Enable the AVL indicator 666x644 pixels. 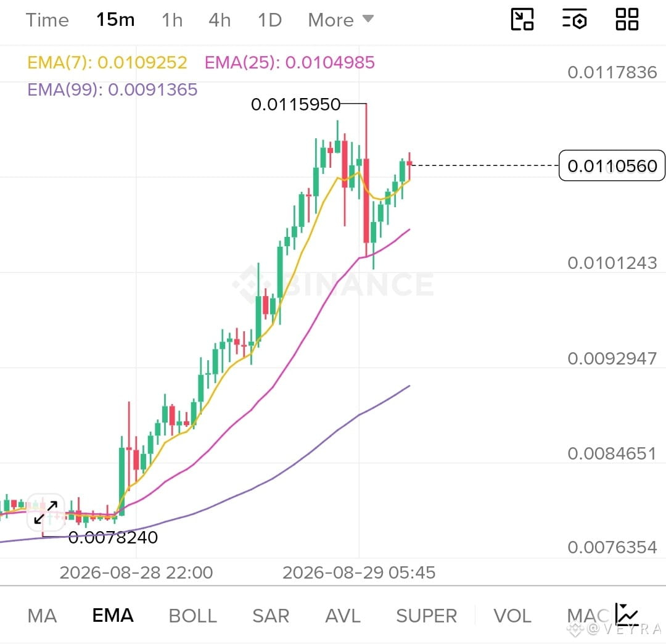point(343,616)
